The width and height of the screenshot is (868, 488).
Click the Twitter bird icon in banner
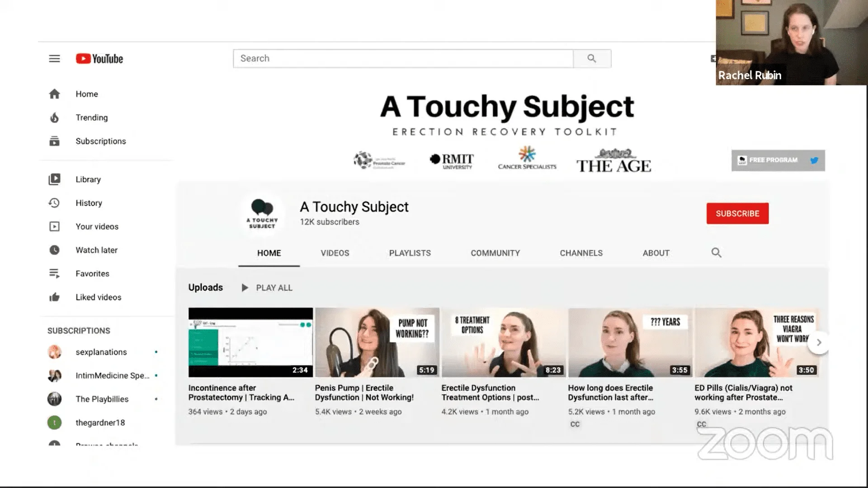coord(814,160)
